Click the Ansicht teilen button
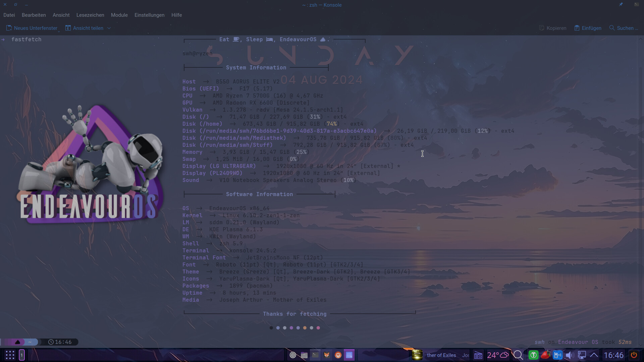This screenshot has width=644, height=362. pyautogui.click(x=85, y=28)
